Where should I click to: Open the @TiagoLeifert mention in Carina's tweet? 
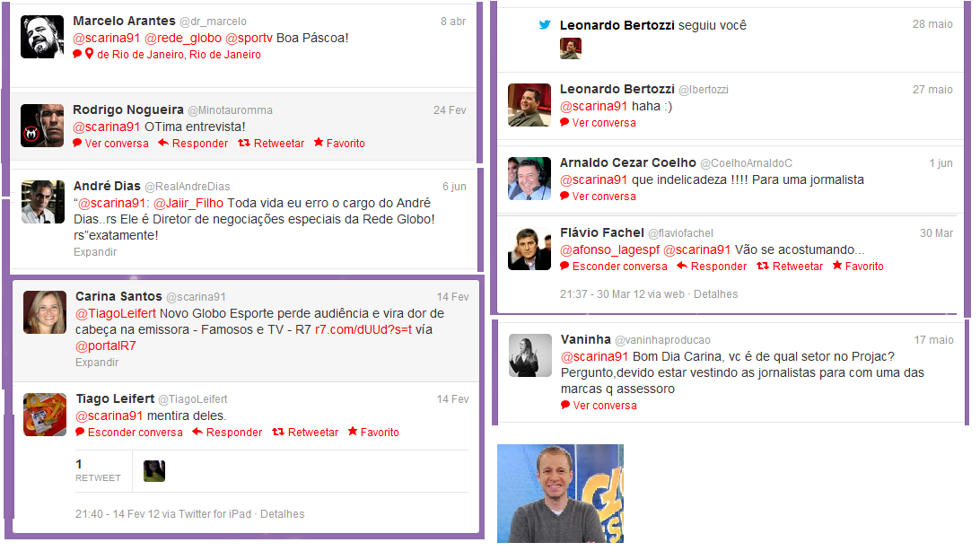[116, 313]
